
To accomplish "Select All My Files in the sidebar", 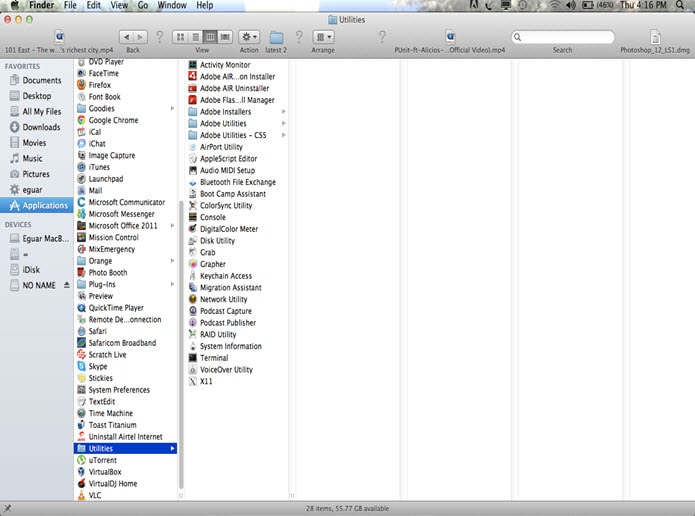I will coord(36,112).
